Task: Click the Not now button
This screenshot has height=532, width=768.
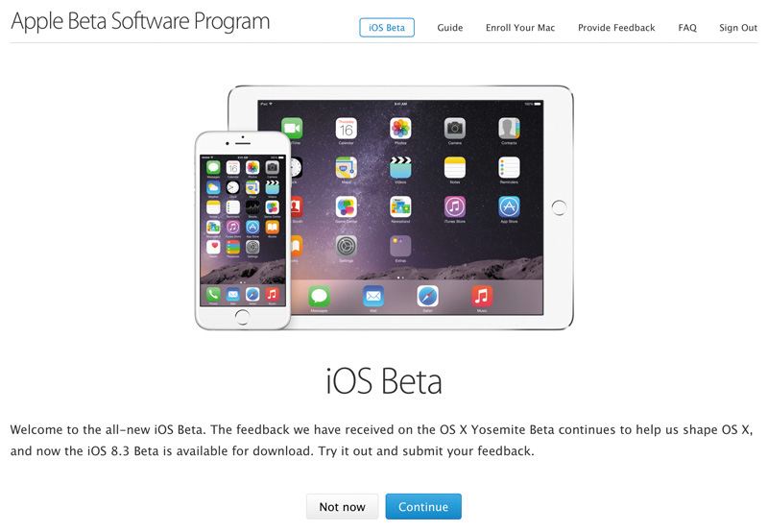Action: pos(343,506)
